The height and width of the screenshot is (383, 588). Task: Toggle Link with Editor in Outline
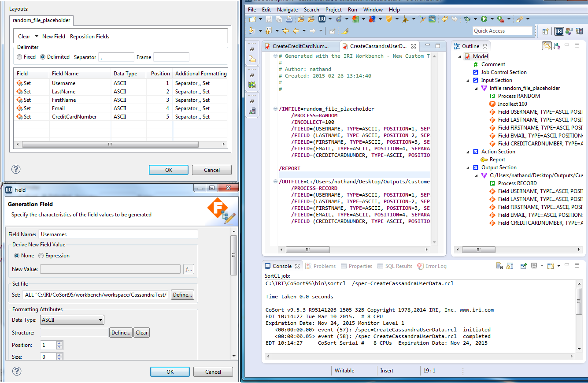pos(547,46)
